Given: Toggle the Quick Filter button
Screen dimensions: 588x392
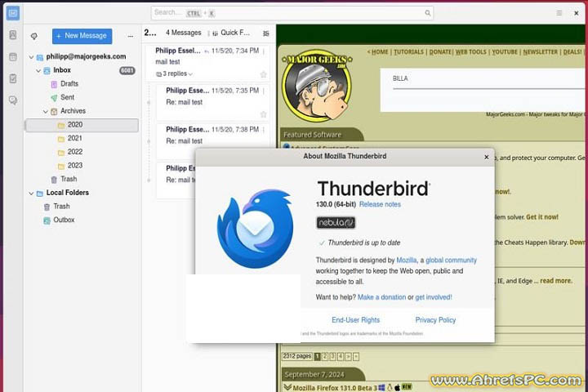Looking at the screenshot, I should coord(231,33).
